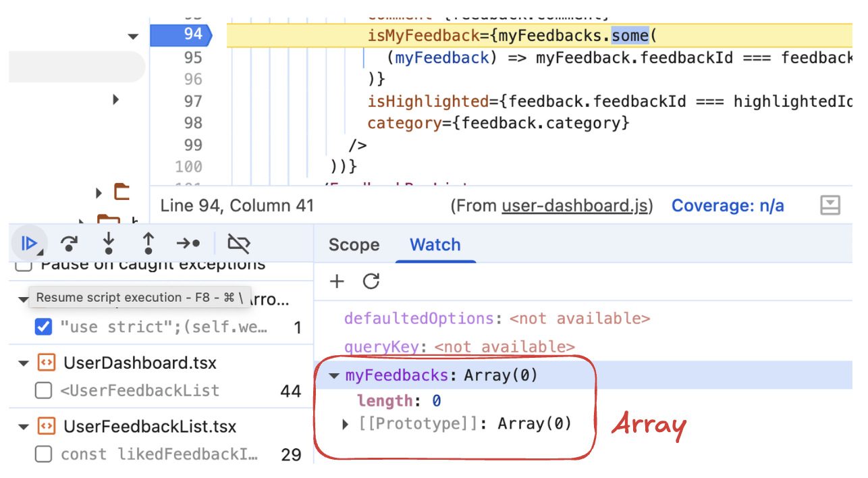
Task: Enable the UserFeedbackList breakpoint
Action: (43, 390)
